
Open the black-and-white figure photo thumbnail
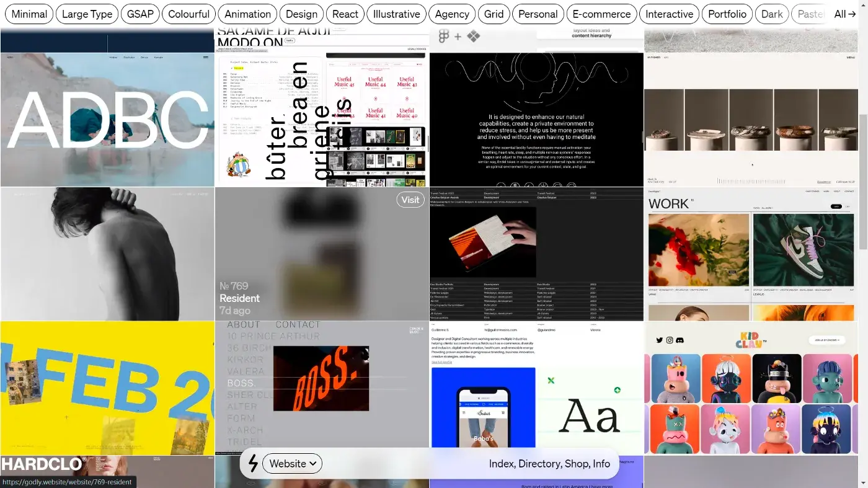[x=107, y=254]
